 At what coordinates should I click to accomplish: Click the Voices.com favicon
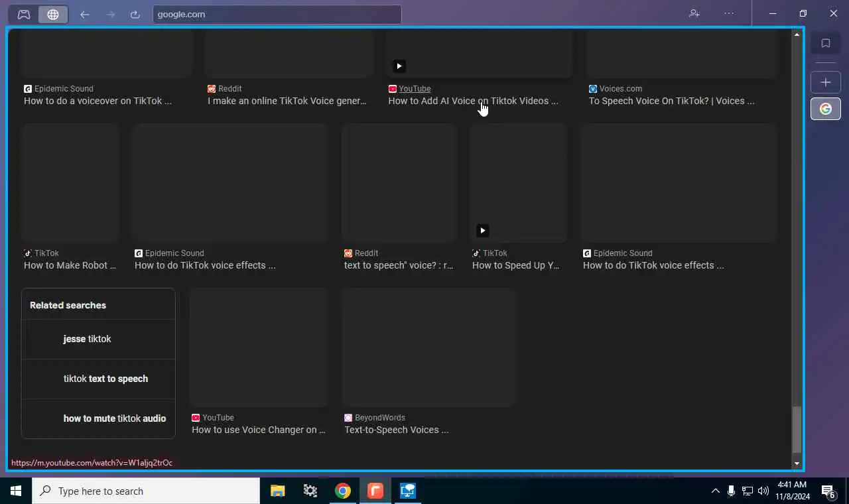tap(593, 89)
